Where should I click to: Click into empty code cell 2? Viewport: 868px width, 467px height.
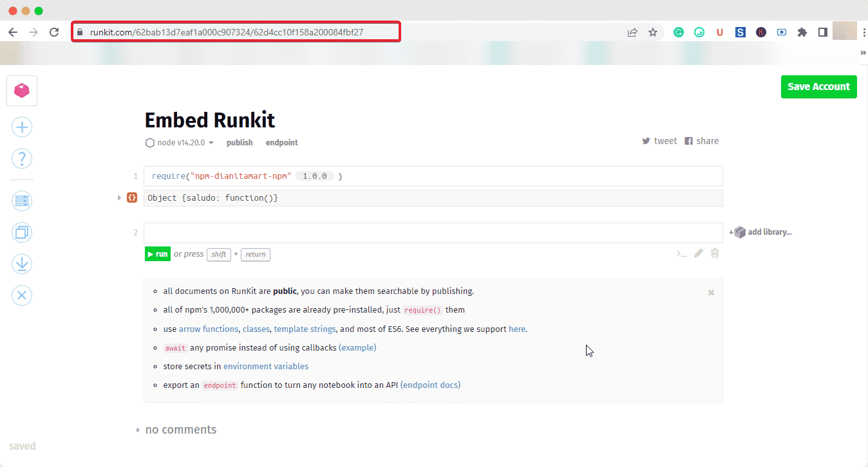(433, 233)
